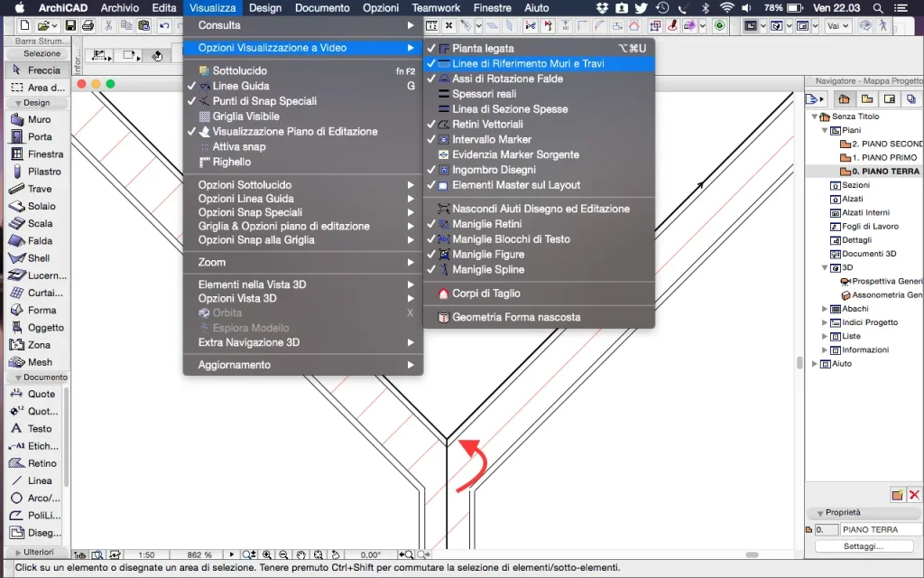924x578 pixels.
Task: Open the Design menu
Action: point(265,7)
